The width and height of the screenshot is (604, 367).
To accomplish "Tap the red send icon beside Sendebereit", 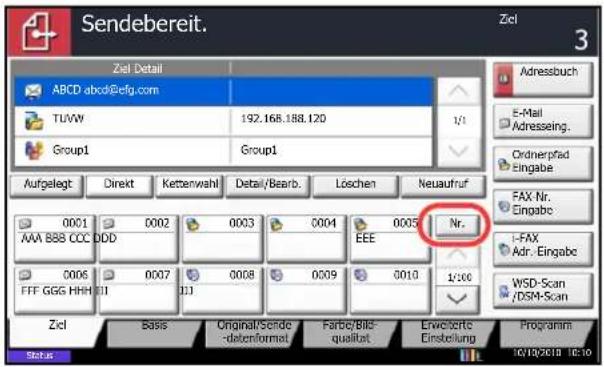I will click(39, 32).
